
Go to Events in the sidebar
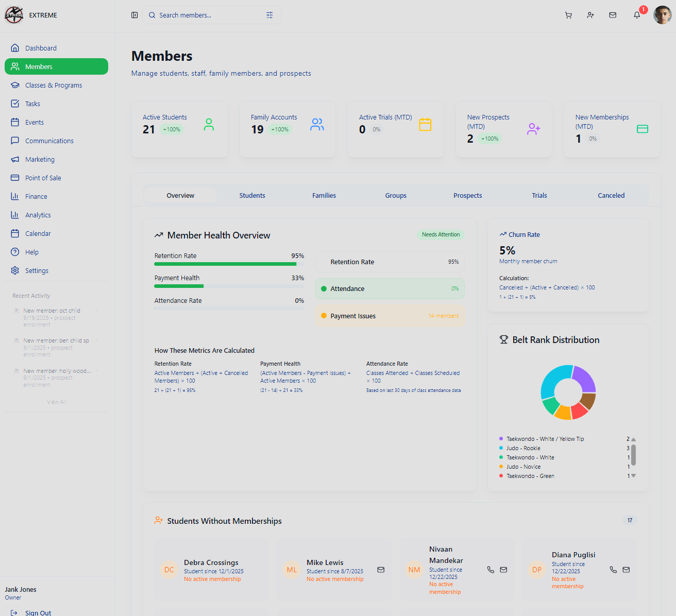56,122
